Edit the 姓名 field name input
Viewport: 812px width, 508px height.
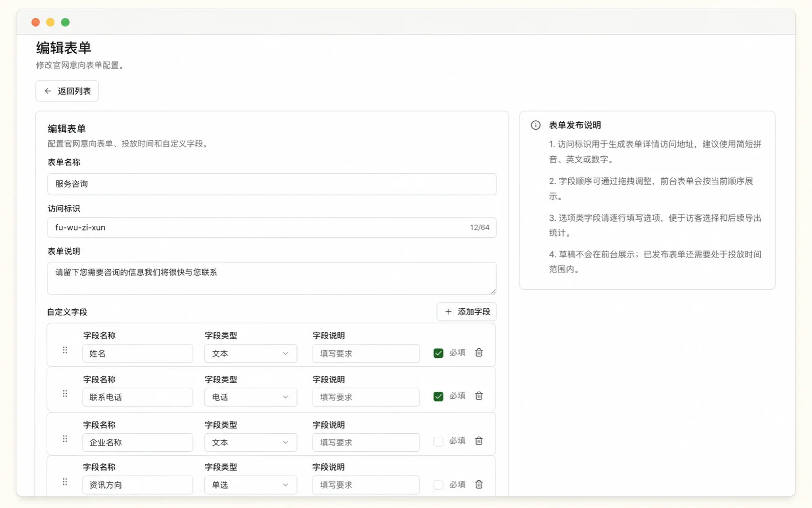point(138,353)
